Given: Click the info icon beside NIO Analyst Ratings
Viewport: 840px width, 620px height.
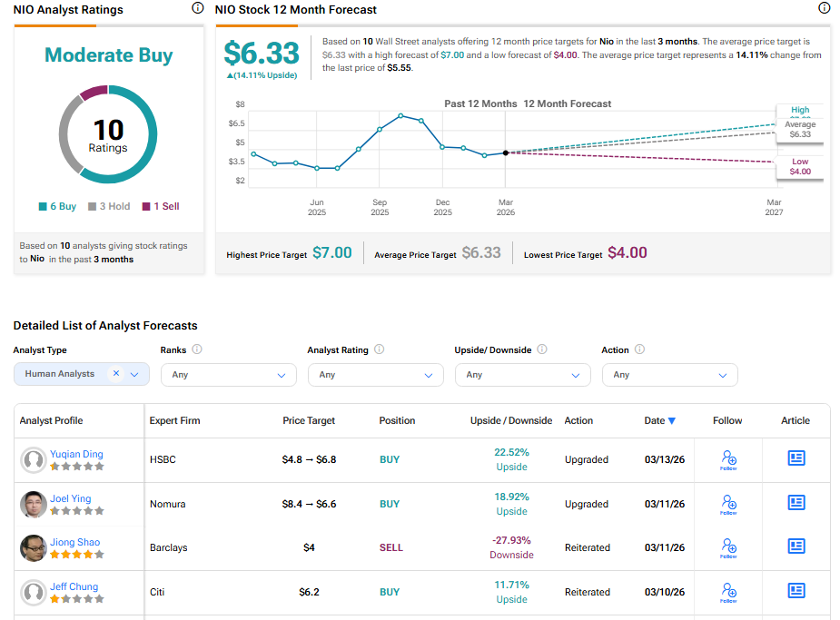Looking at the screenshot, I should point(198,8).
